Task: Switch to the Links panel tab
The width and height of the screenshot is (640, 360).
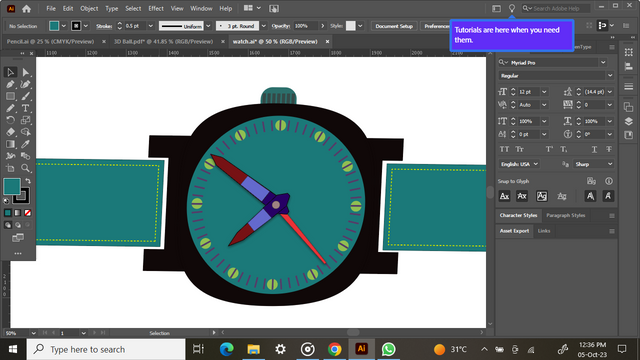Action: tap(544, 231)
